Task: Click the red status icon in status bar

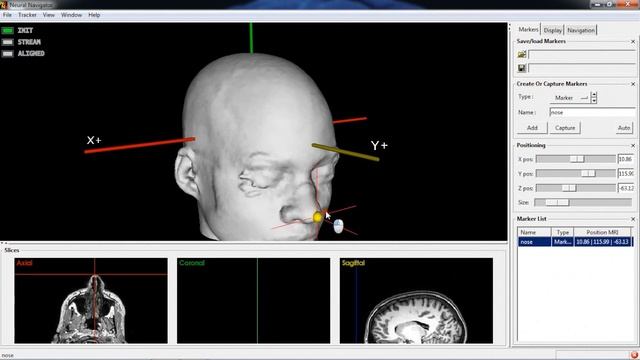Action: [634, 355]
